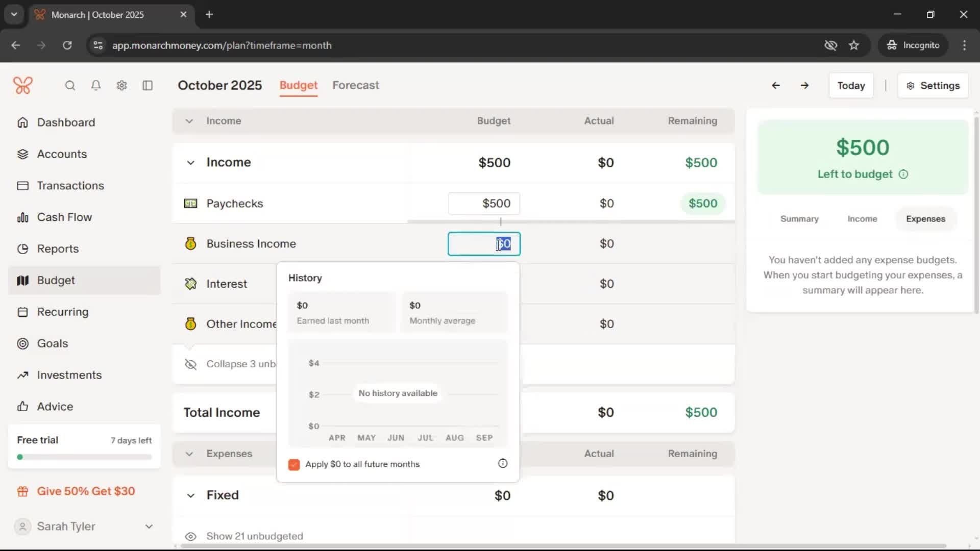Screen dimensions: 980x551
Task: Show 21 unbudgeted eye toggle
Action: tap(190, 536)
